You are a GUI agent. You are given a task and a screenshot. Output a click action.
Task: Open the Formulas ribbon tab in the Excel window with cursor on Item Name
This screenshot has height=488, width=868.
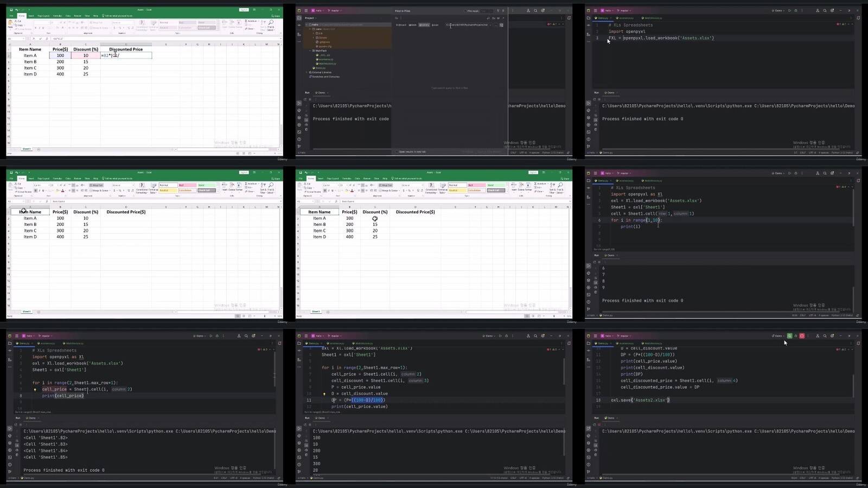57,179
